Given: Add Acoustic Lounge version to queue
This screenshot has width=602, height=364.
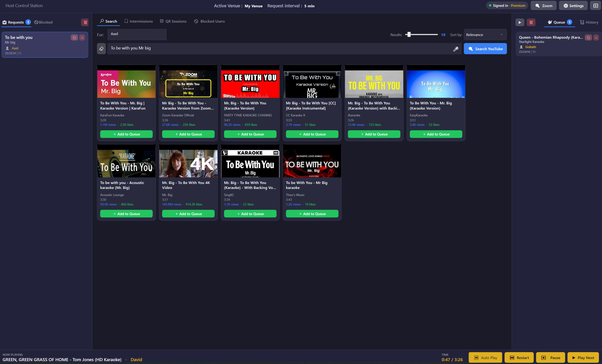Looking at the screenshot, I should [x=126, y=214].
